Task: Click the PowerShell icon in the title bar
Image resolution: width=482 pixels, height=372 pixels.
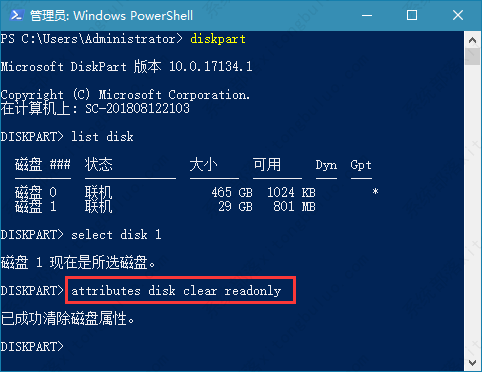Action: (x=16, y=15)
